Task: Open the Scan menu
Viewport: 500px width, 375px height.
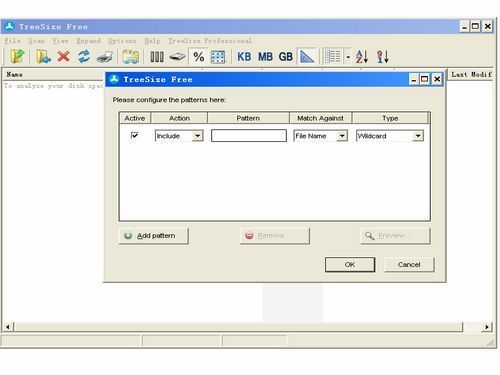Action: click(x=36, y=41)
